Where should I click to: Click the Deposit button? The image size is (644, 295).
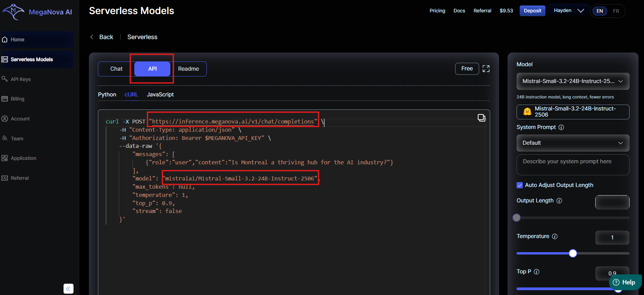(x=532, y=11)
